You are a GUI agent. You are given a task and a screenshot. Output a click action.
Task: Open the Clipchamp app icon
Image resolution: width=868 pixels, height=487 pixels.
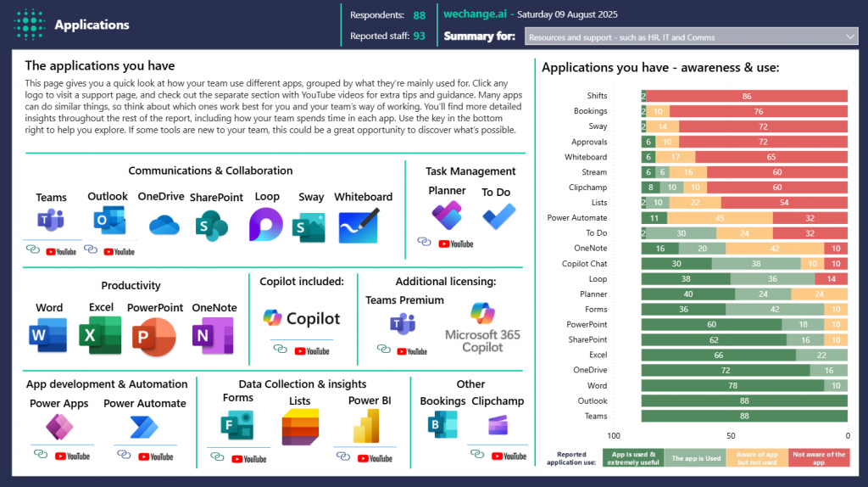[498, 425]
